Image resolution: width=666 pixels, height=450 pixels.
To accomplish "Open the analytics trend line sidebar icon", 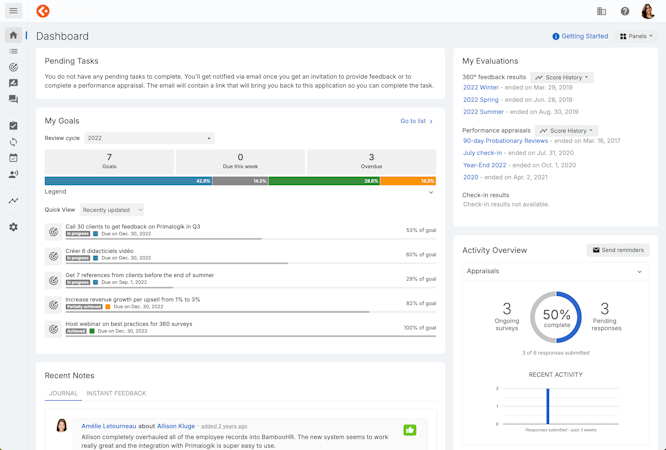I will 13,200.
